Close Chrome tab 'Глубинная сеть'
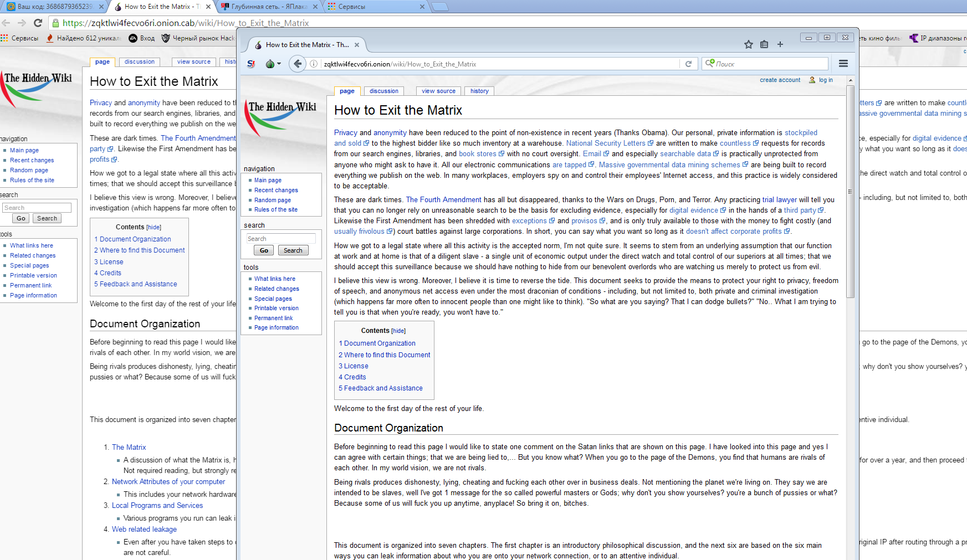Image resolution: width=967 pixels, height=560 pixels. click(x=315, y=7)
